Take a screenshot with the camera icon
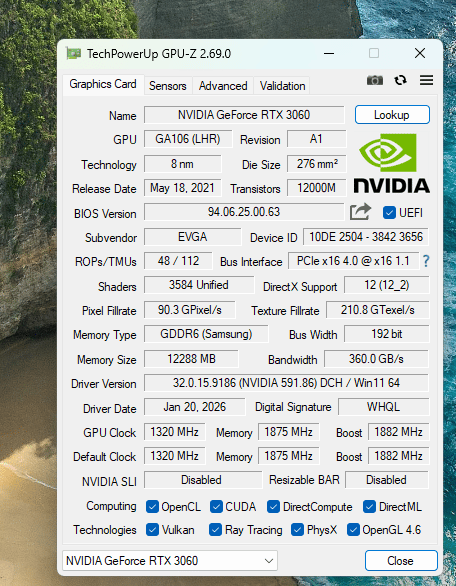The width and height of the screenshot is (456, 586). click(x=375, y=80)
